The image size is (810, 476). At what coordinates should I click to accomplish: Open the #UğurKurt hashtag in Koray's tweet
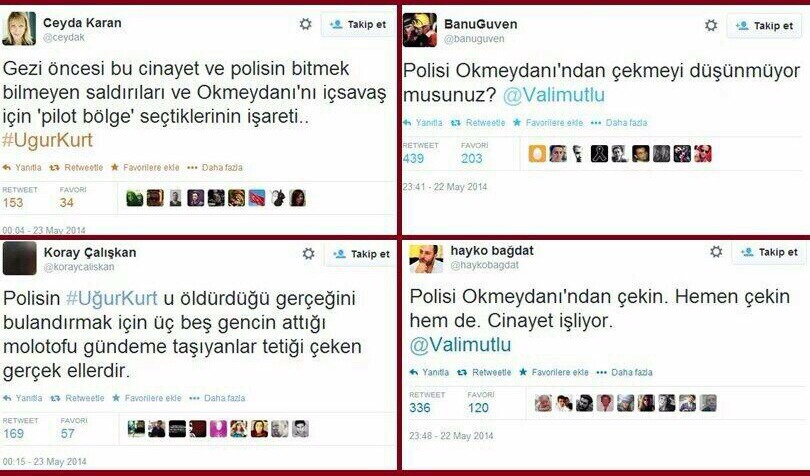(x=112, y=298)
